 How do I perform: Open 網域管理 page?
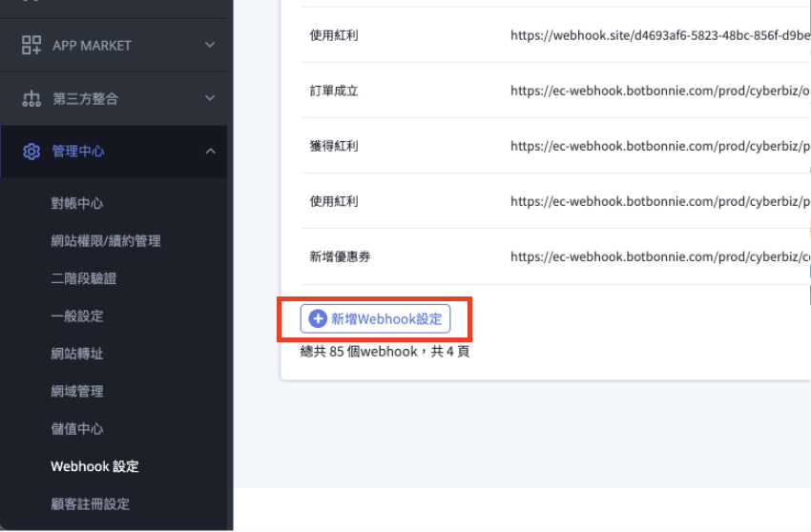[77, 391]
